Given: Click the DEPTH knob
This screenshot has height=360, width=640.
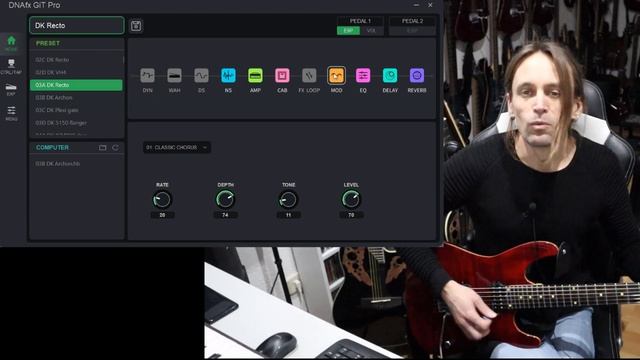Looking at the screenshot, I should (x=225, y=200).
